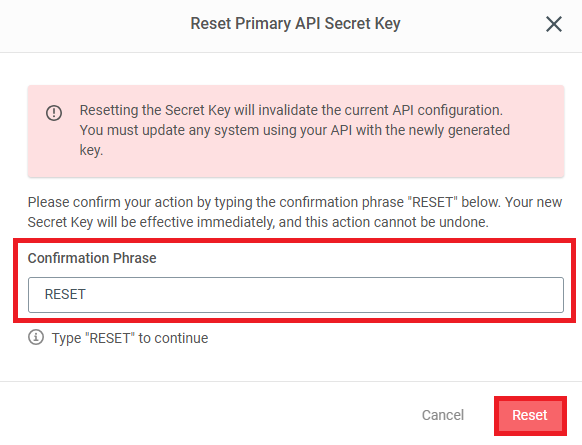Confirm the key reset with the Reset button
Viewport: 582px width, 445px height.
pyautogui.click(x=530, y=415)
